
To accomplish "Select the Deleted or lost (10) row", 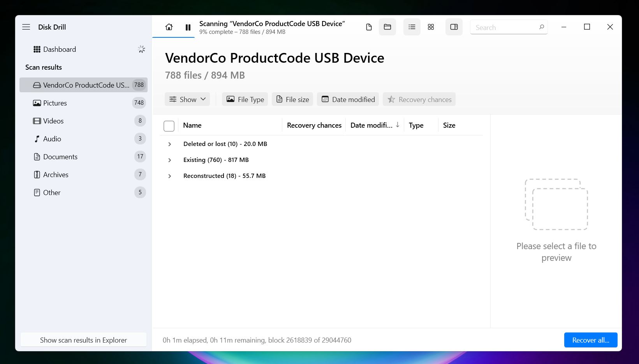I will [321, 144].
